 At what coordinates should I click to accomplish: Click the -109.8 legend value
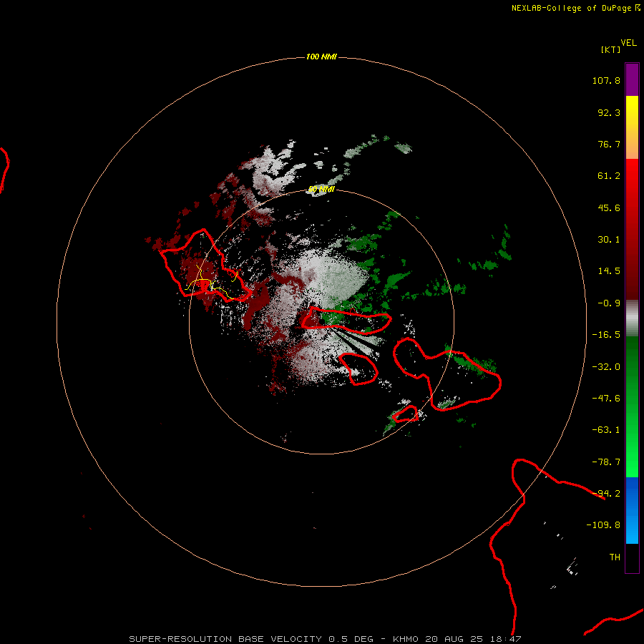pos(603,525)
